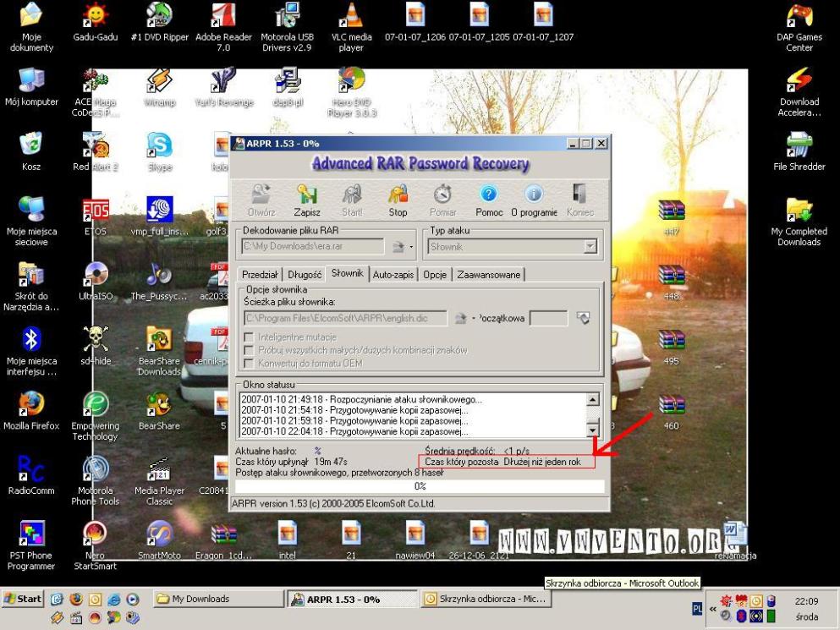Select the My Completed Downloads folder
Screen dimensions: 840x630
799,210
